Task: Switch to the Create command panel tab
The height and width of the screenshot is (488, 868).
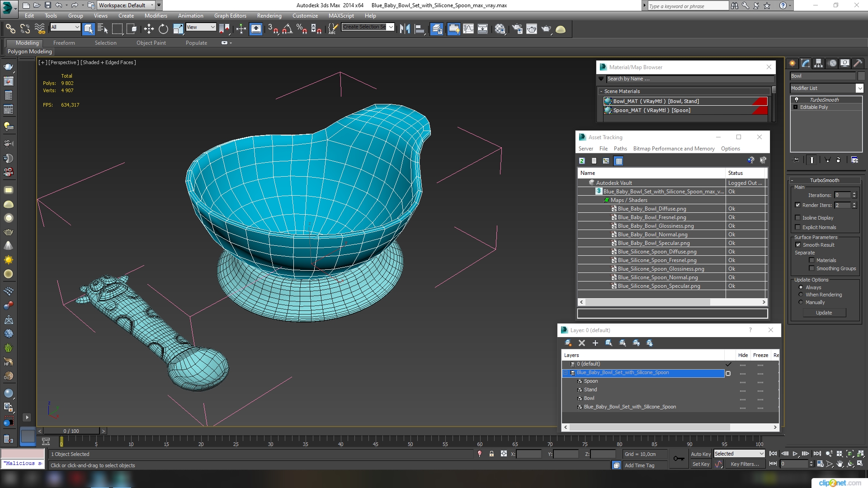Action: click(793, 63)
